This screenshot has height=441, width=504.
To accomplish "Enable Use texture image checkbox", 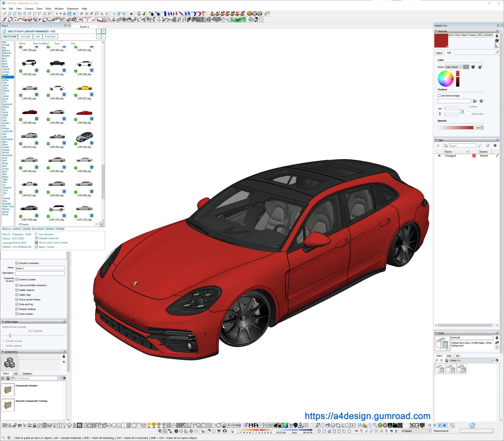I will point(439,95).
